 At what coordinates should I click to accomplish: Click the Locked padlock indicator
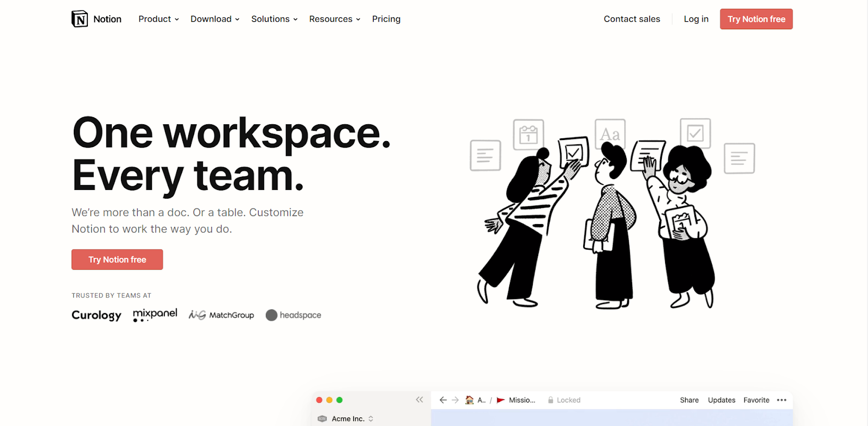point(564,400)
